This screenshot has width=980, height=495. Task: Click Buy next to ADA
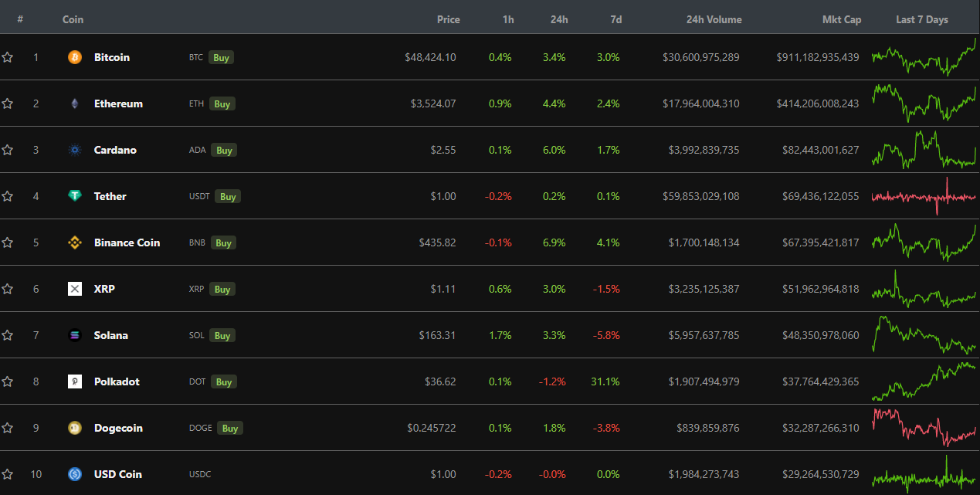[224, 150]
